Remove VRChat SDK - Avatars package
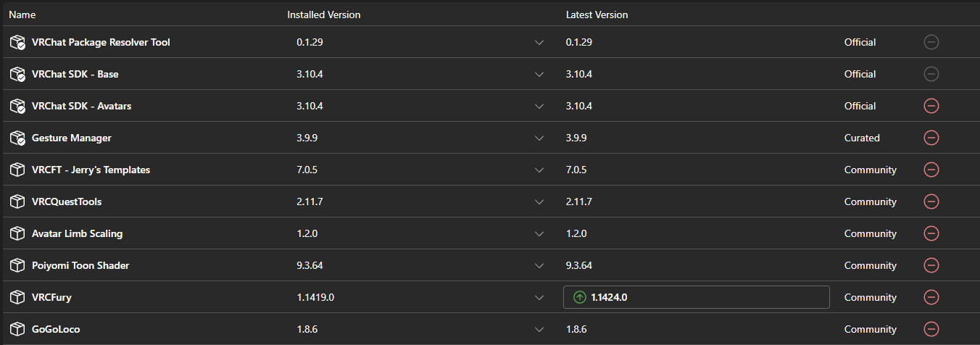The width and height of the screenshot is (980, 345). pos(931,106)
